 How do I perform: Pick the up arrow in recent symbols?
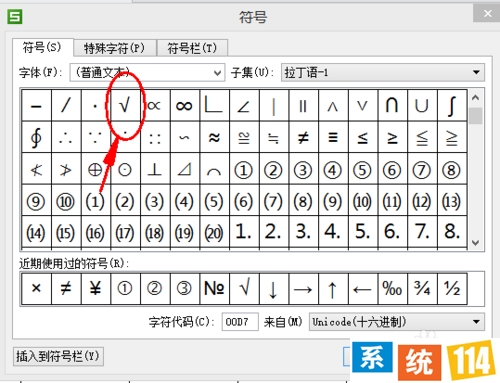pyautogui.click(x=333, y=288)
